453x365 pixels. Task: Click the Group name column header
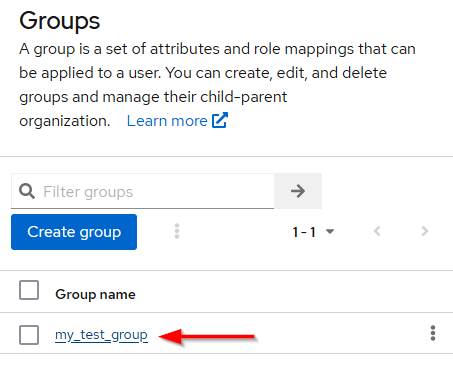click(95, 294)
